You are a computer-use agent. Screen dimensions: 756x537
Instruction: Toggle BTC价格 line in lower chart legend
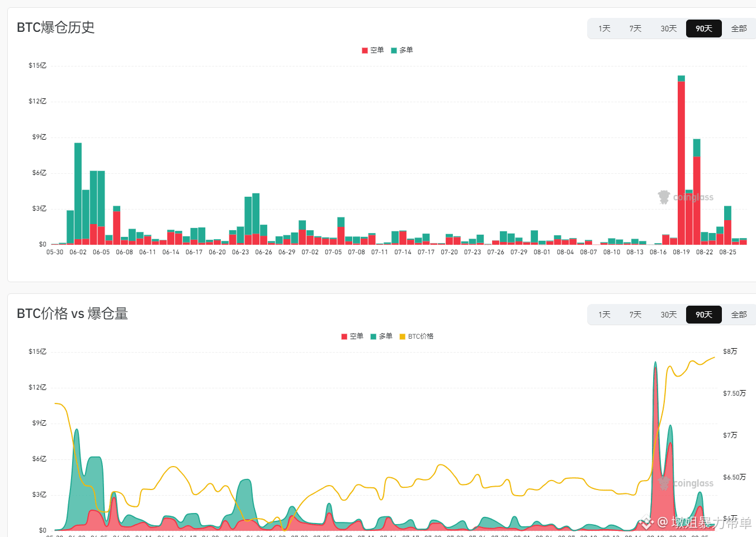(x=417, y=336)
